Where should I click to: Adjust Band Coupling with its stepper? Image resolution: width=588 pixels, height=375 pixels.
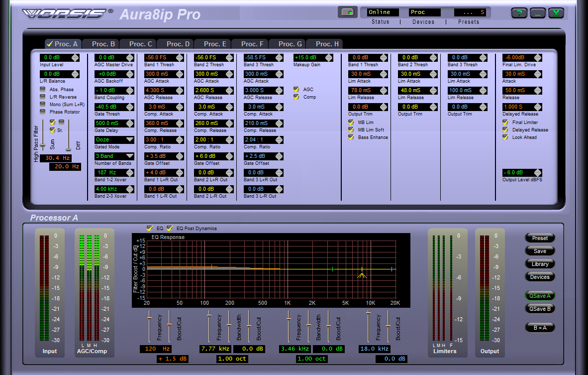click(130, 91)
